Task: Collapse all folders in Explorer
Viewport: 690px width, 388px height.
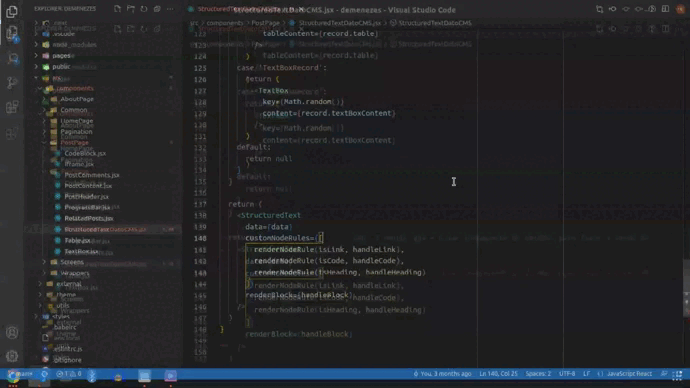Action: (x=157, y=9)
